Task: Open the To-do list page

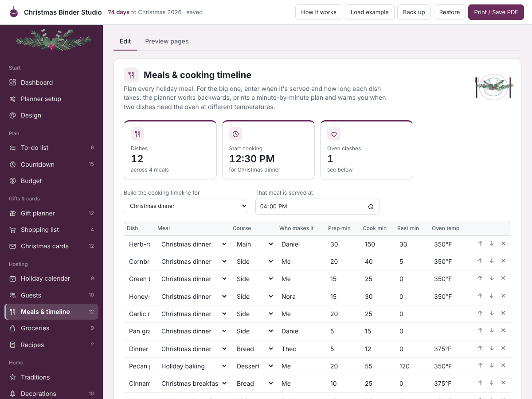Action: pyautogui.click(x=51, y=148)
